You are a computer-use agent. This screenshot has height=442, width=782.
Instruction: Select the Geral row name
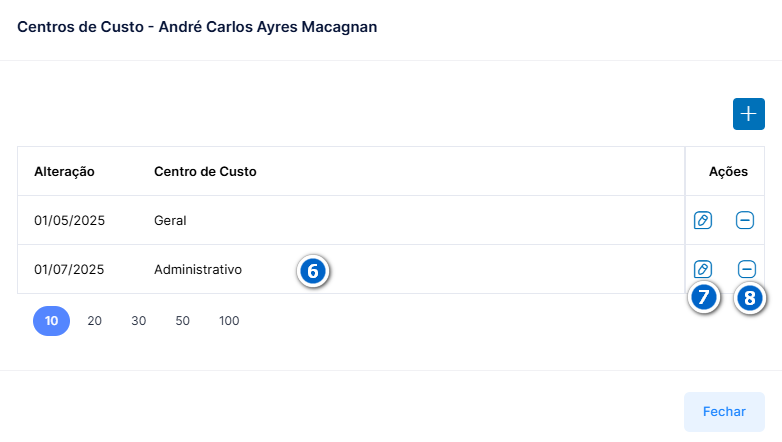point(170,221)
